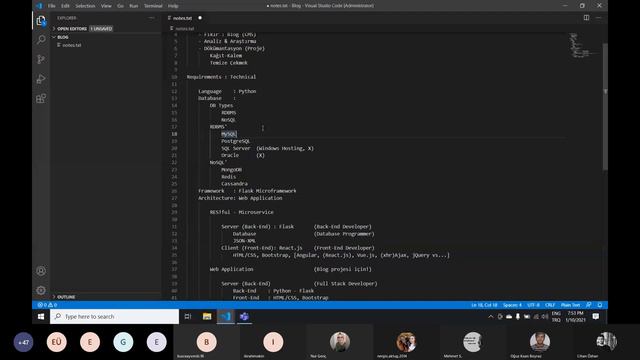Open the File menu
640x360 pixels.
pos(51,6)
